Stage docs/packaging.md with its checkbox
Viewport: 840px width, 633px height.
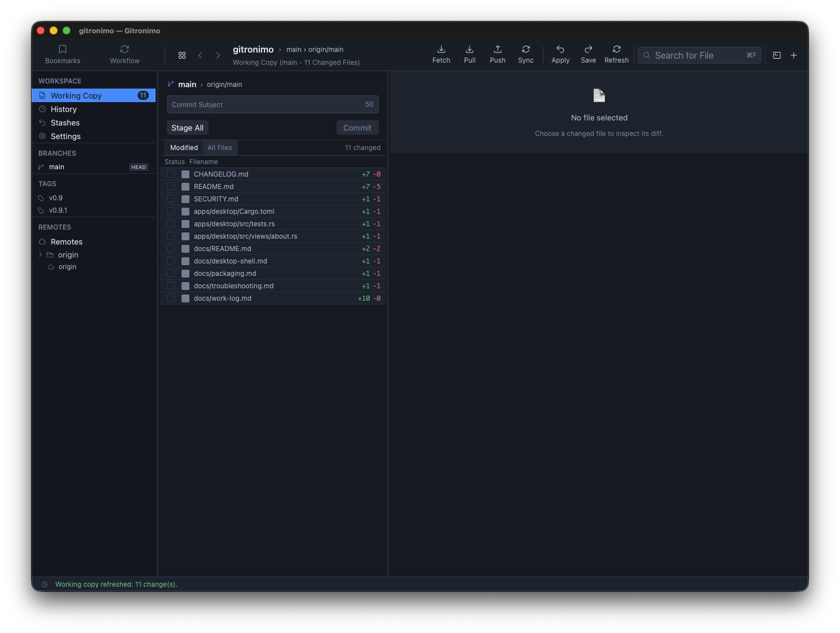tap(171, 274)
